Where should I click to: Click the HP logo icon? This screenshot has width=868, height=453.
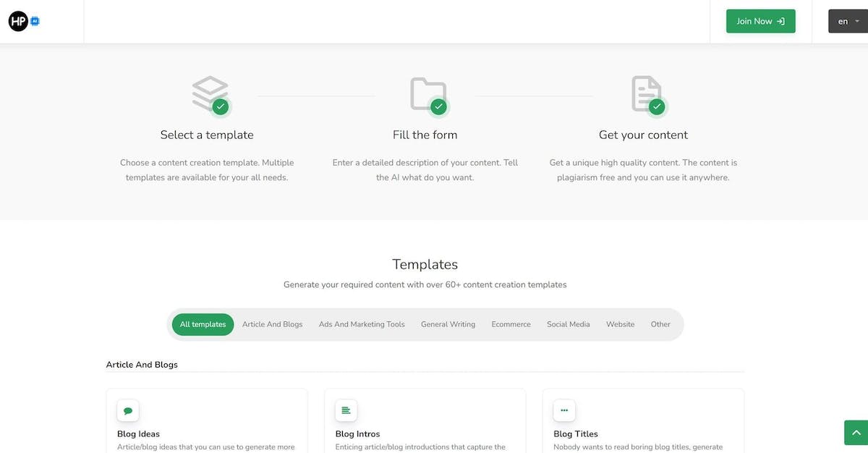coord(19,22)
